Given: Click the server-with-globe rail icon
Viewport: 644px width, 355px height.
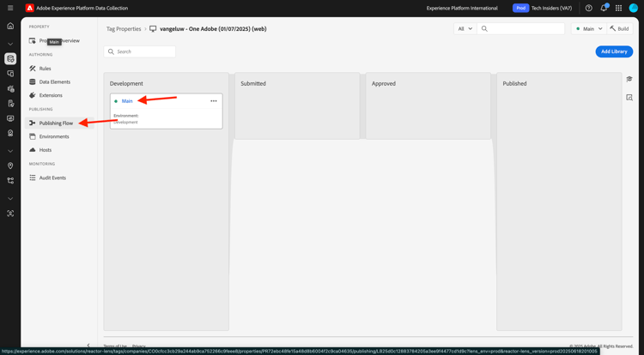Looking at the screenshot, I should 10,89.
